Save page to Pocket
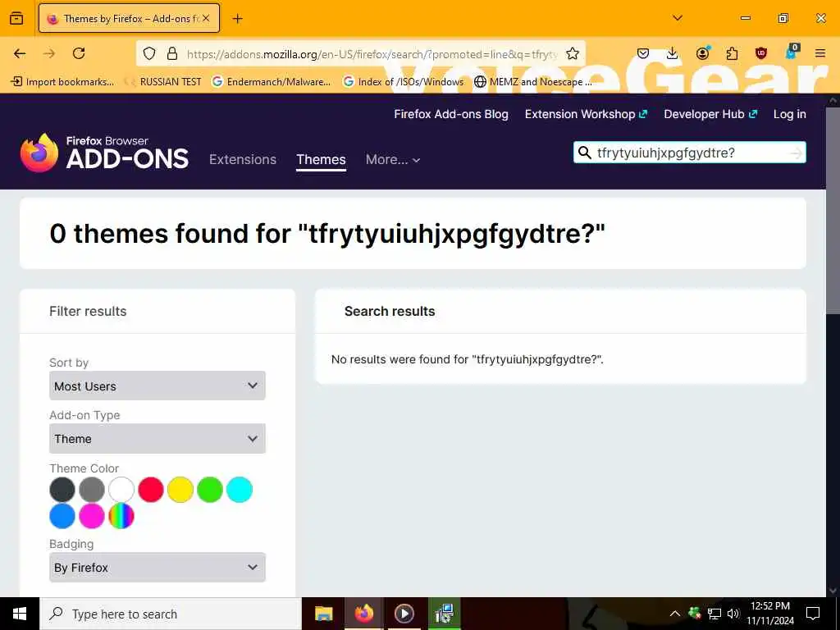Viewport: 840px width, 630px height. [643, 53]
